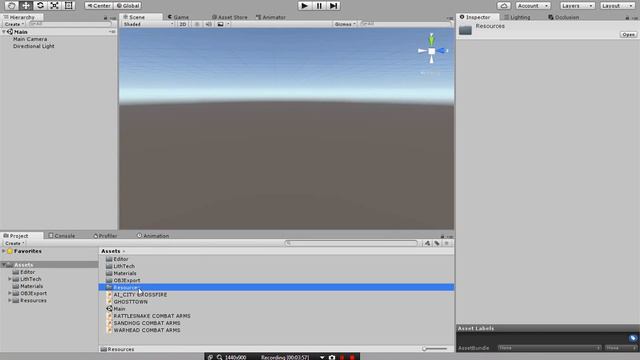Expand Favorites in Project tree
The height and width of the screenshot is (360, 640).
coord(4,251)
